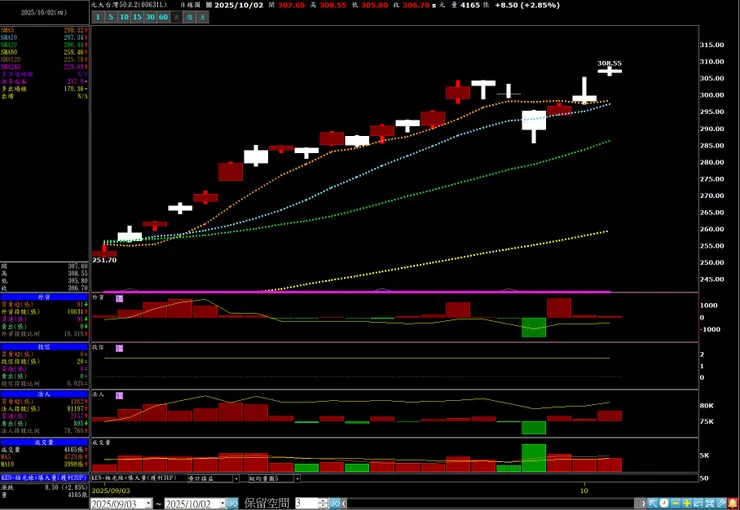Viewport: 740px width, 510px height.
Task: Open end date 2025/10/02 dropdown
Action: (x=221, y=503)
